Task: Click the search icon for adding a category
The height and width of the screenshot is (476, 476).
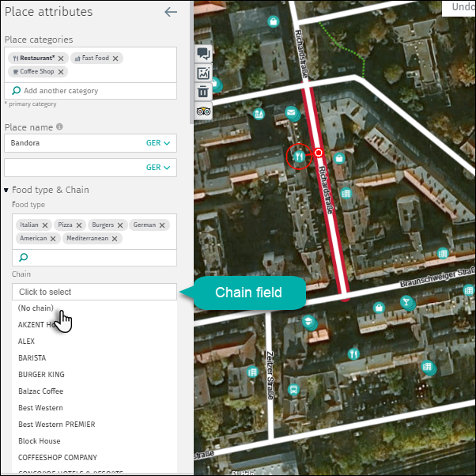Action: click(16, 90)
